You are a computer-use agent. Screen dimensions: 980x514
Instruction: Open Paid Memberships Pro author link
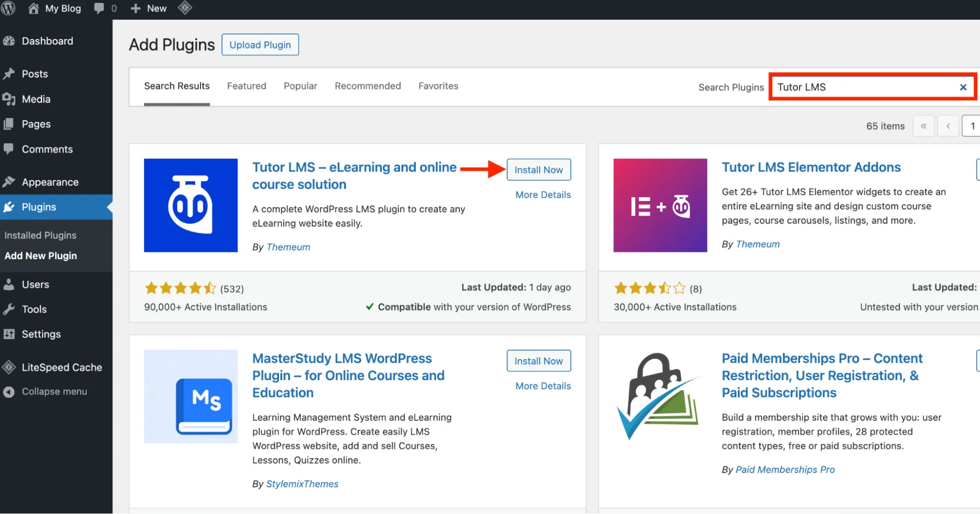click(785, 469)
